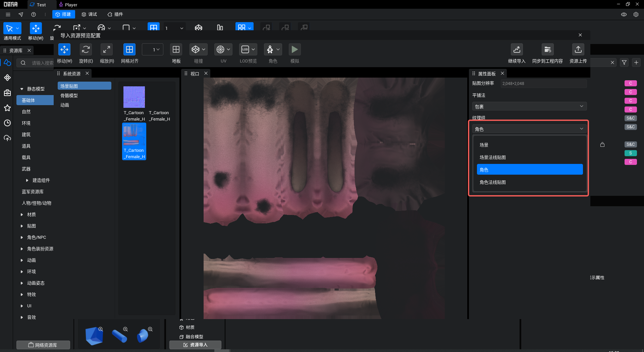Open the cloud upload sidebar icon

coord(7,138)
